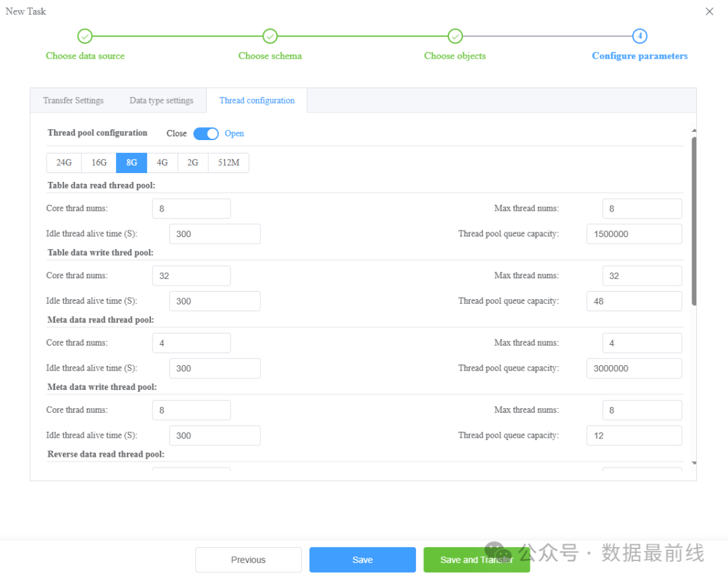The height and width of the screenshot is (582, 728).
Task: Focus Table data read Idle thread alive time
Action: [x=214, y=234]
